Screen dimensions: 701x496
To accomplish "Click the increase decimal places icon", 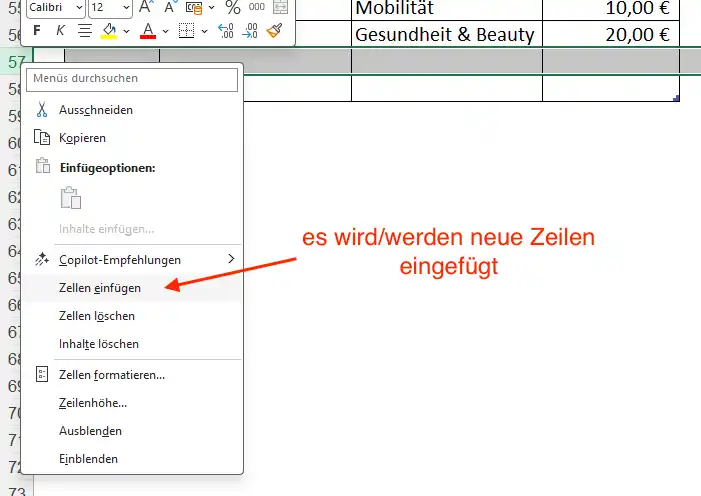I will [x=226, y=31].
